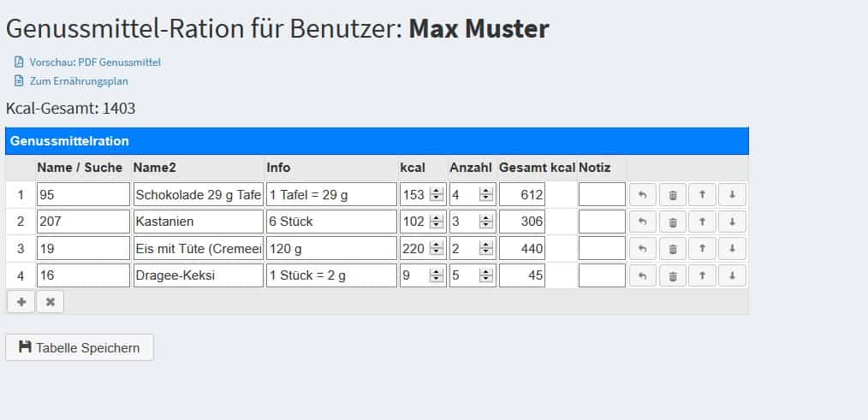Add a new row with plus icon
Viewport: 868px width, 420px height.
click(21, 302)
